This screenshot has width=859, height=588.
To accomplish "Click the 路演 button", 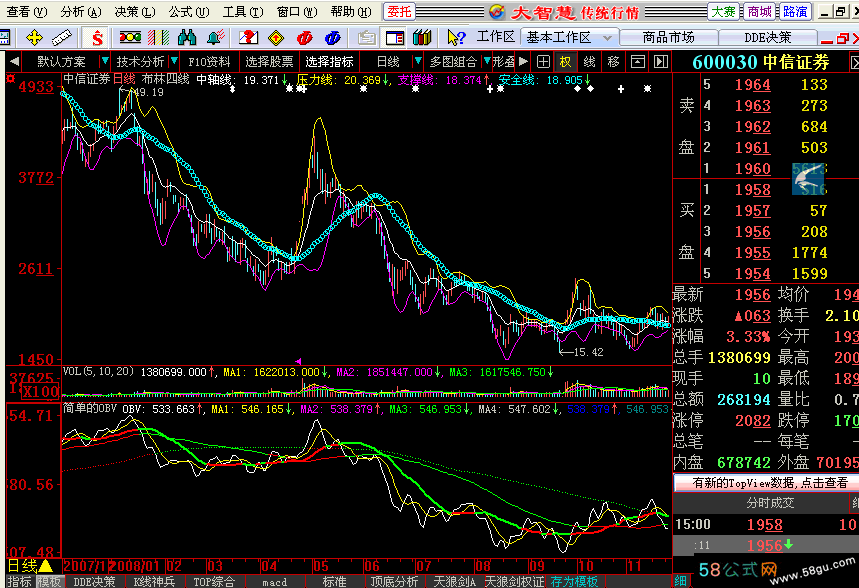I will tap(795, 12).
